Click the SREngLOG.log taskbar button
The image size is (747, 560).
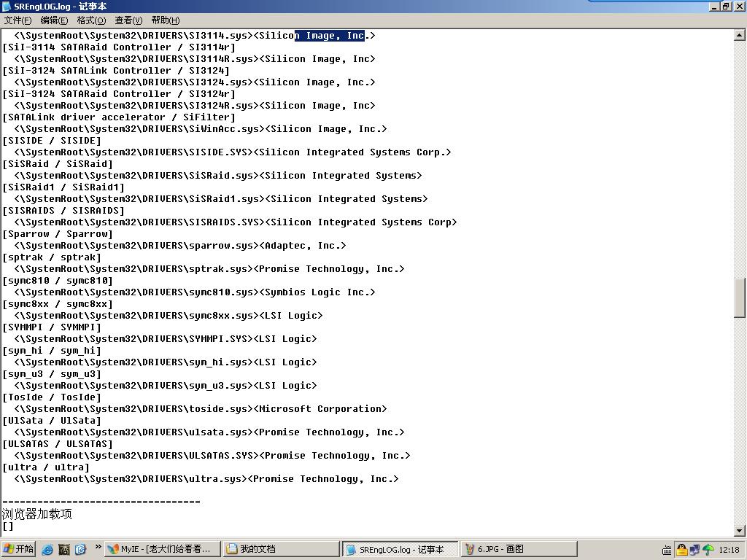pyautogui.click(x=400, y=549)
